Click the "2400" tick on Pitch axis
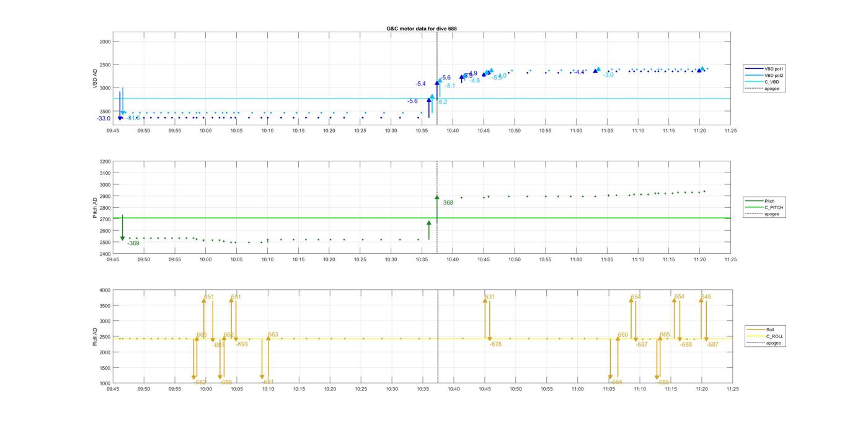Image resolution: width=868 pixels, height=430 pixels. click(x=104, y=254)
